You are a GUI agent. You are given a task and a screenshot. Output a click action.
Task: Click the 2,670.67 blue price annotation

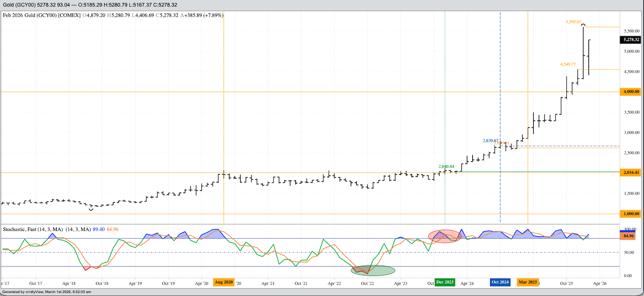[490, 141]
